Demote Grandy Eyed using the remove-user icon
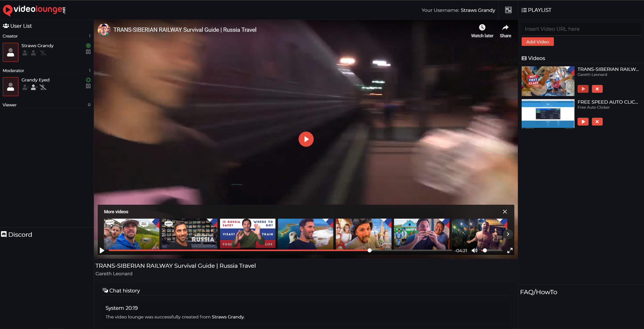The height and width of the screenshot is (329, 644). click(34, 87)
